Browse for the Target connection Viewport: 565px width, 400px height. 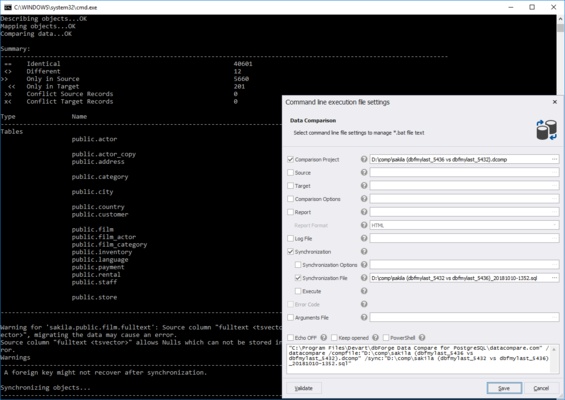[x=554, y=186]
